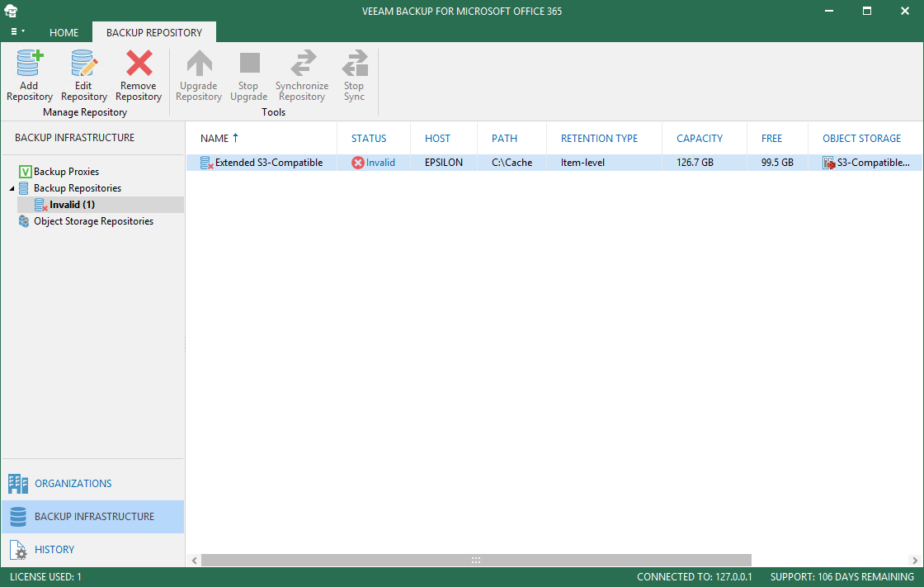Click the Object Storage Repositories icon
The height and width of the screenshot is (587, 924).
(24, 221)
